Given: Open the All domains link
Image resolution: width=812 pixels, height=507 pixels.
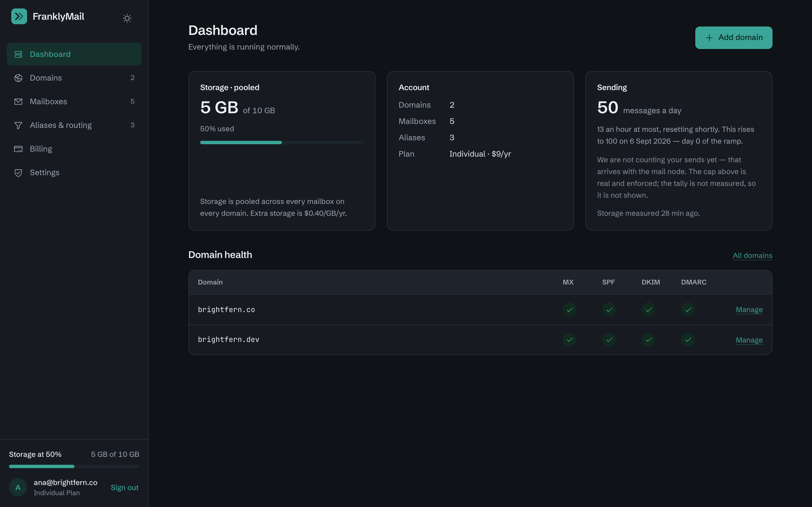Looking at the screenshot, I should click(x=752, y=255).
